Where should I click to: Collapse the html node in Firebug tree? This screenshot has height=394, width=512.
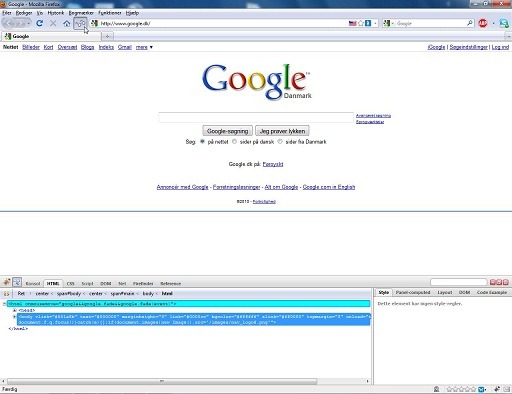click(x=4, y=304)
